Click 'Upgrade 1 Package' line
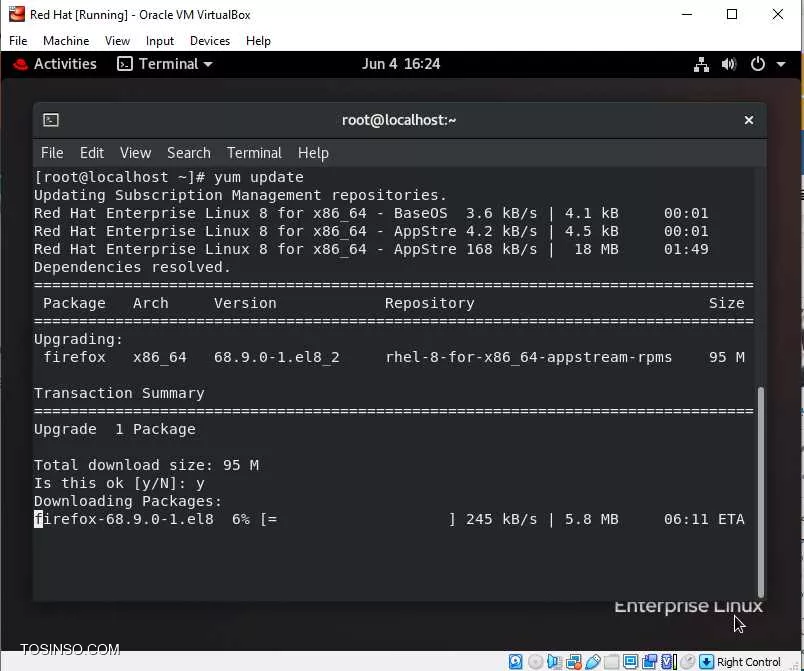Screen dimensions: 804x671 (x=114, y=429)
